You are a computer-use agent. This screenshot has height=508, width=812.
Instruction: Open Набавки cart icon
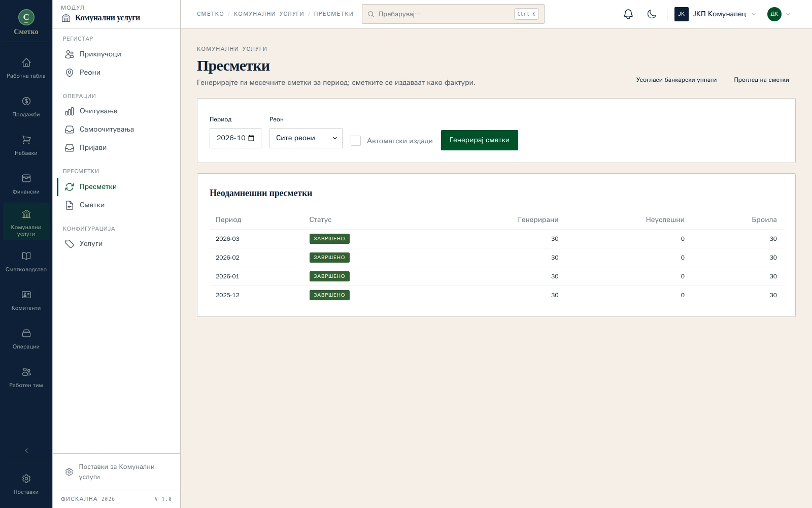point(26,145)
